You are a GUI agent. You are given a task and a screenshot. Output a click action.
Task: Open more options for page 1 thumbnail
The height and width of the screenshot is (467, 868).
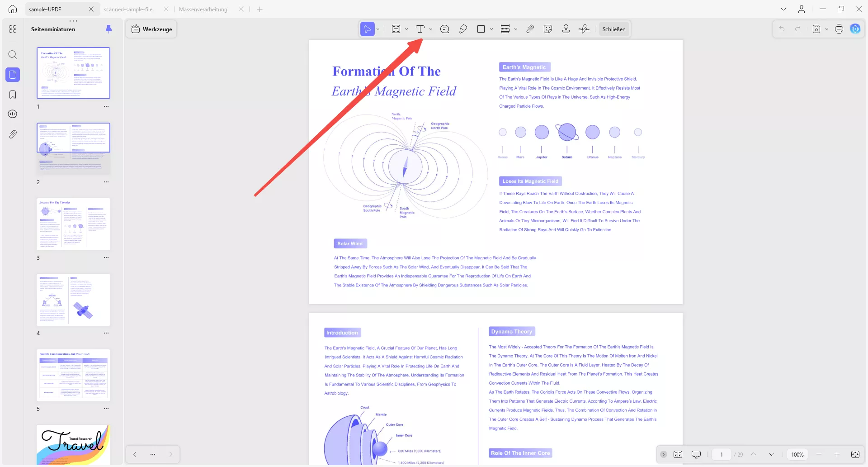point(106,106)
